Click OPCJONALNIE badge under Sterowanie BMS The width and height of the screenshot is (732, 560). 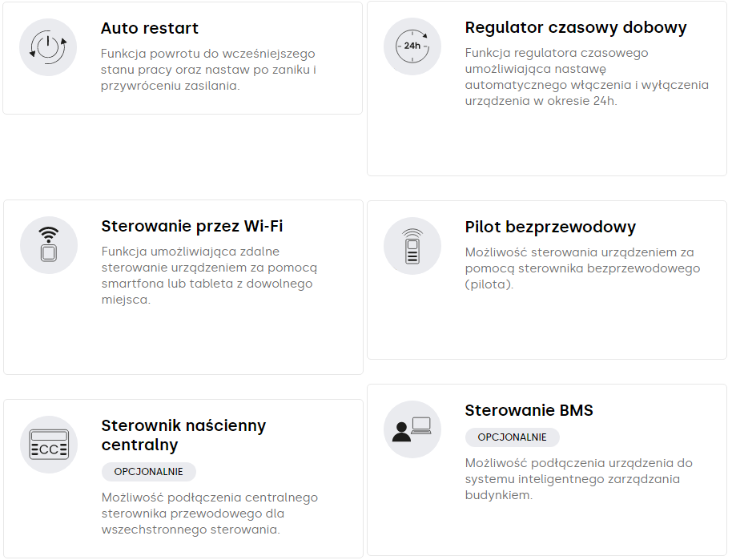[x=513, y=437]
